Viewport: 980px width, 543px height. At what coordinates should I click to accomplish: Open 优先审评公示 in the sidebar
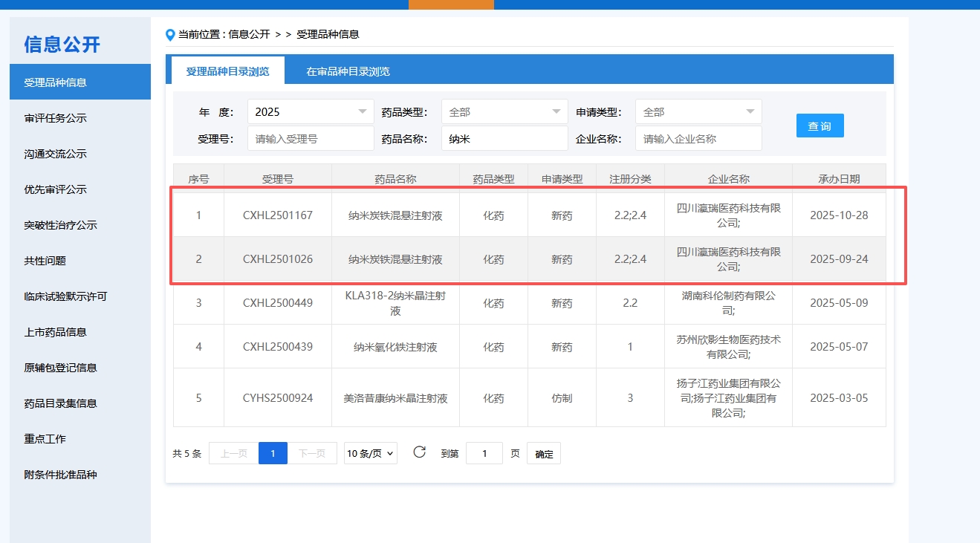(56, 189)
